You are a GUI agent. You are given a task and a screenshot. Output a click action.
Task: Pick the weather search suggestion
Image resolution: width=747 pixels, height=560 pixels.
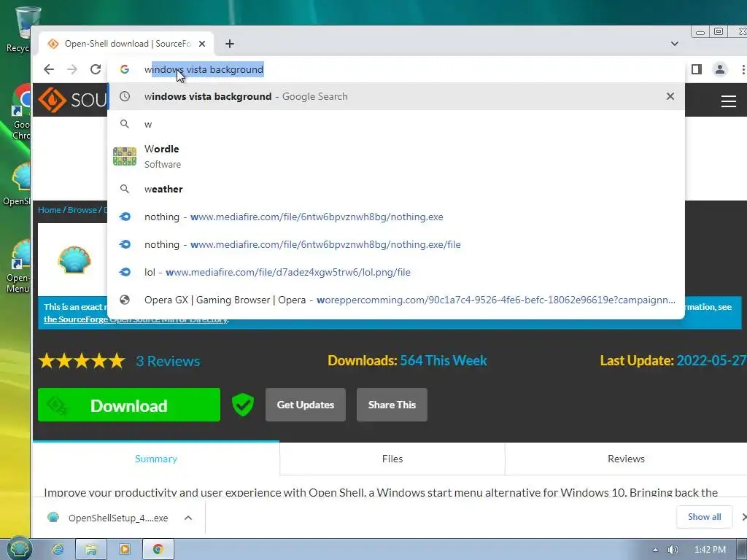click(396, 189)
